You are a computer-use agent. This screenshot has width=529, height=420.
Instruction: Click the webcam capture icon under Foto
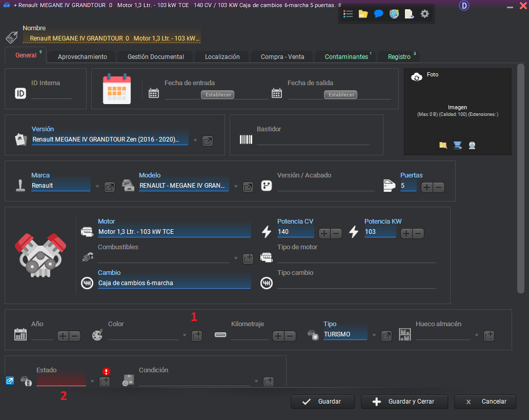coord(472,145)
